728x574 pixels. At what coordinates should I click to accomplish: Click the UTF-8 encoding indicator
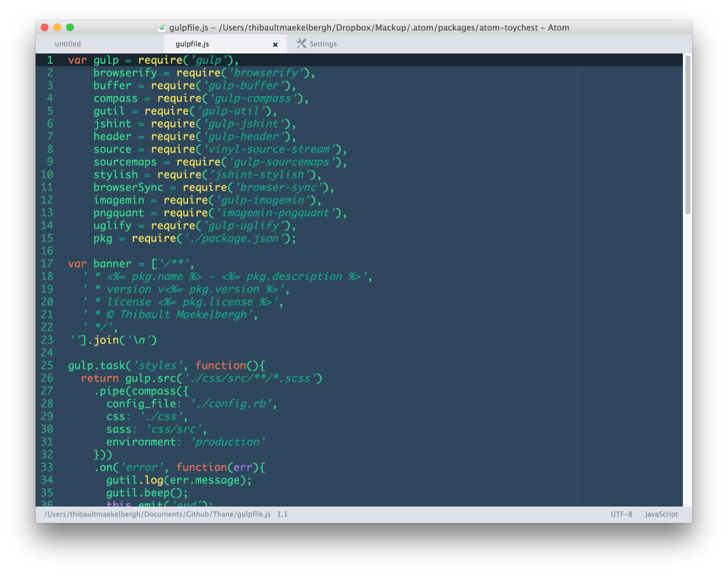[620, 514]
